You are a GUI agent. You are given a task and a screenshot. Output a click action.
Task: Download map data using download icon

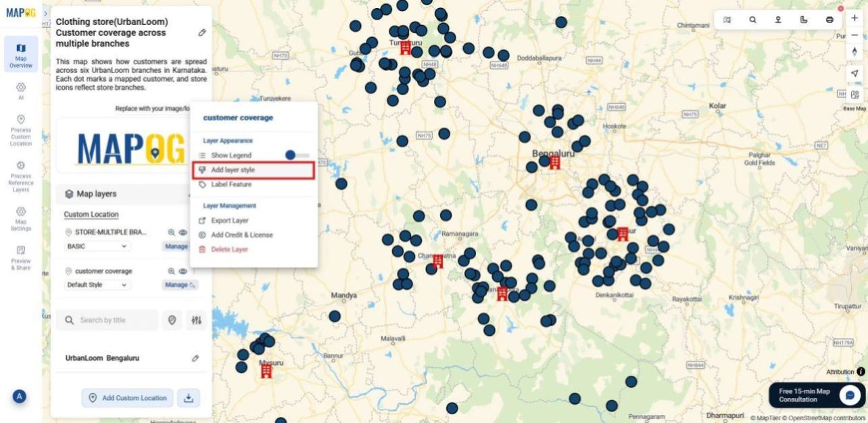click(189, 398)
